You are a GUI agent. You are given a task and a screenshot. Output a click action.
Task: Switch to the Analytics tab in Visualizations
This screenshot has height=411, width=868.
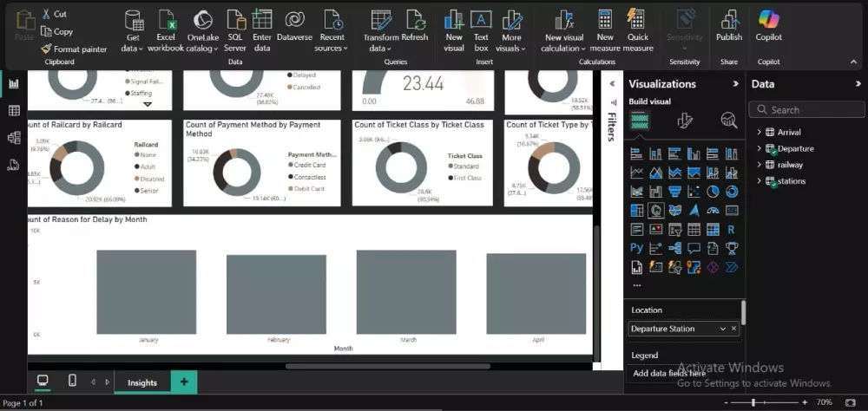point(729,121)
